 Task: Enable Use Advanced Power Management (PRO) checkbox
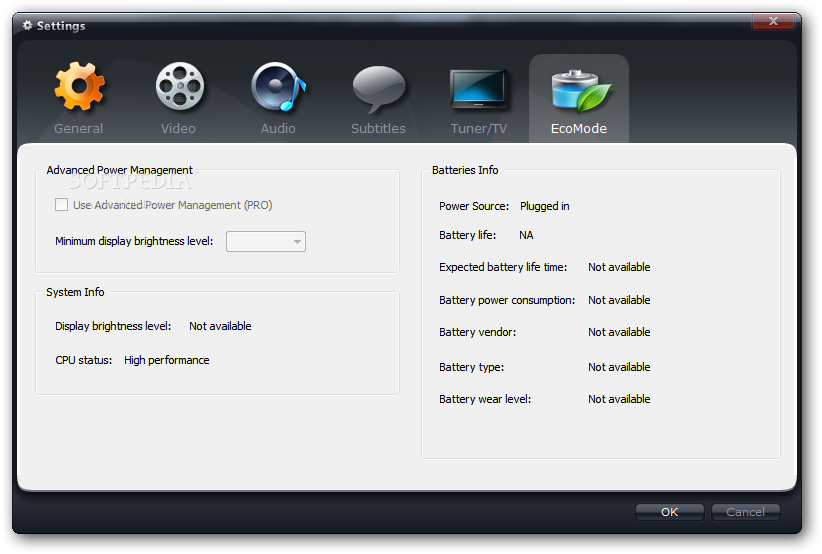[x=61, y=204]
